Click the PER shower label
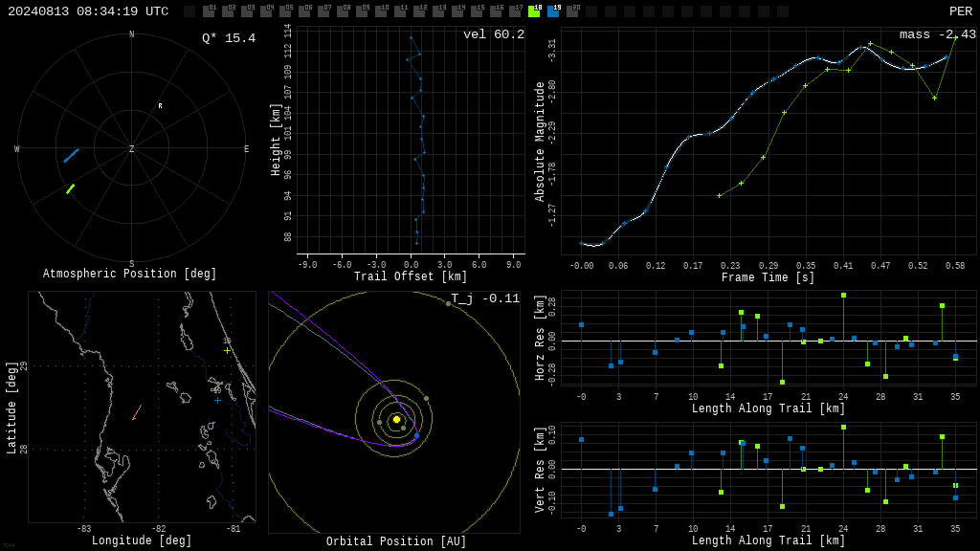Screen dimensions: 980x551 [961, 11]
